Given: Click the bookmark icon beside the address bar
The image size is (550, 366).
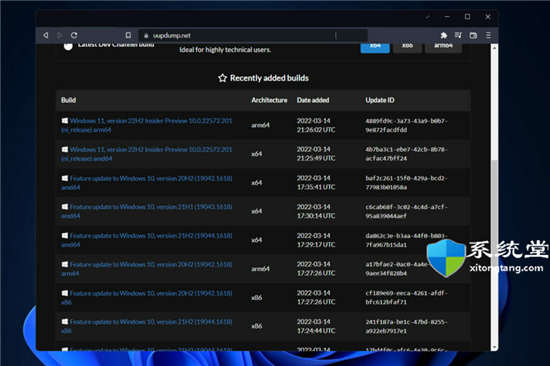Looking at the screenshot, I should tap(128, 35).
